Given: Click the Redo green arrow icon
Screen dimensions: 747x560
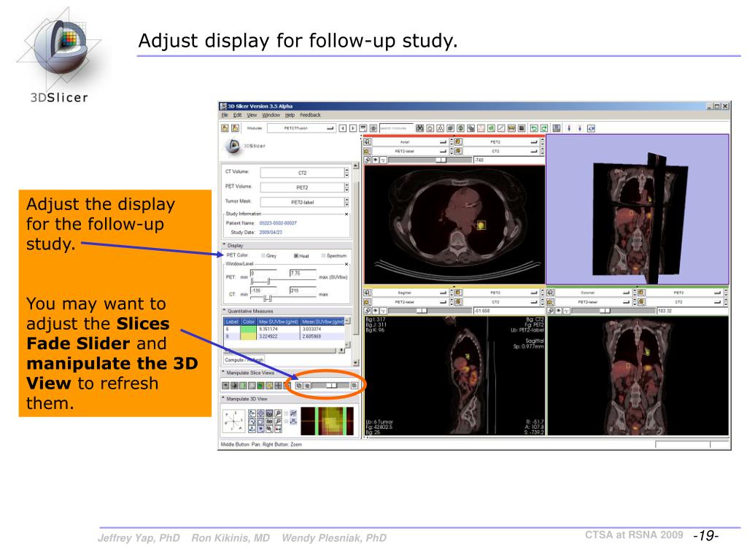Looking at the screenshot, I should coord(544,128).
